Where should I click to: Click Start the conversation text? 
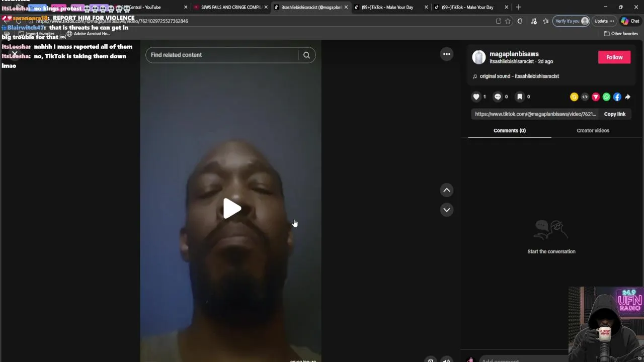click(551, 251)
